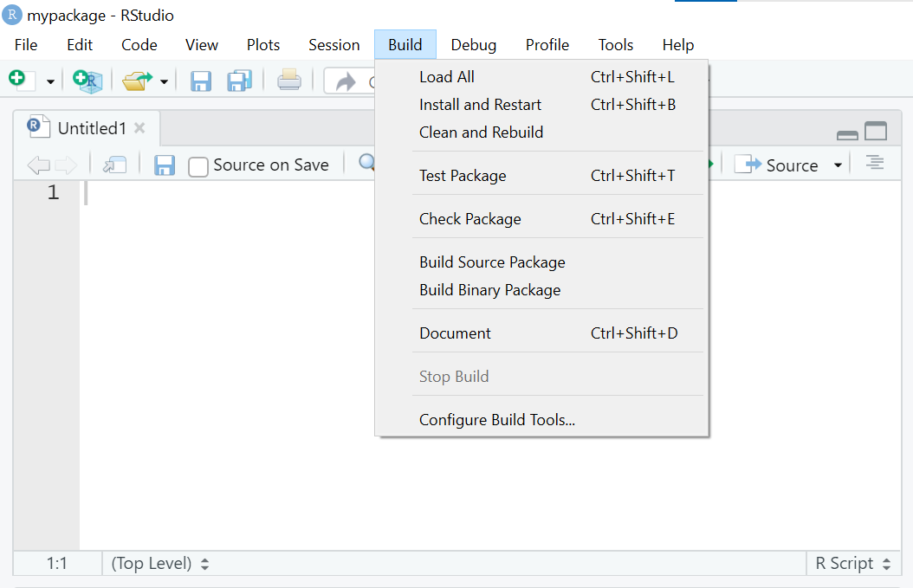Expand the recent files dropdown arrow
The image size is (913, 588).
point(164,81)
